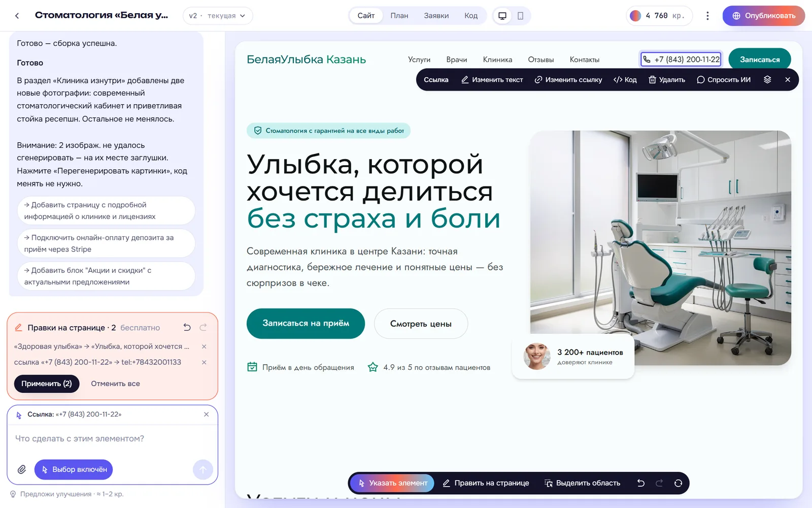This screenshot has width=812, height=508.
Task: Click the Врачи nav link
Action: (x=457, y=59)
